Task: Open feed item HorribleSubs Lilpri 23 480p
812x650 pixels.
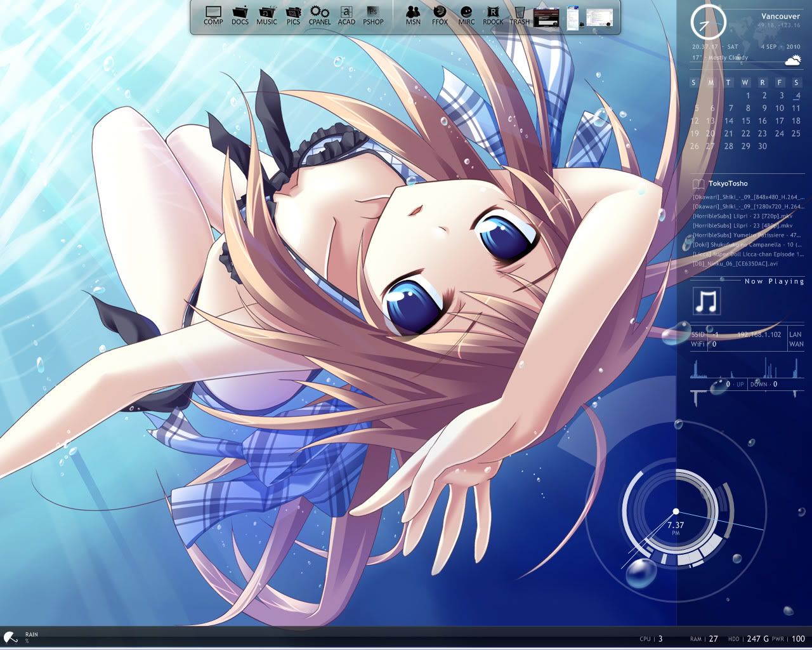Action: click(743, 225)
